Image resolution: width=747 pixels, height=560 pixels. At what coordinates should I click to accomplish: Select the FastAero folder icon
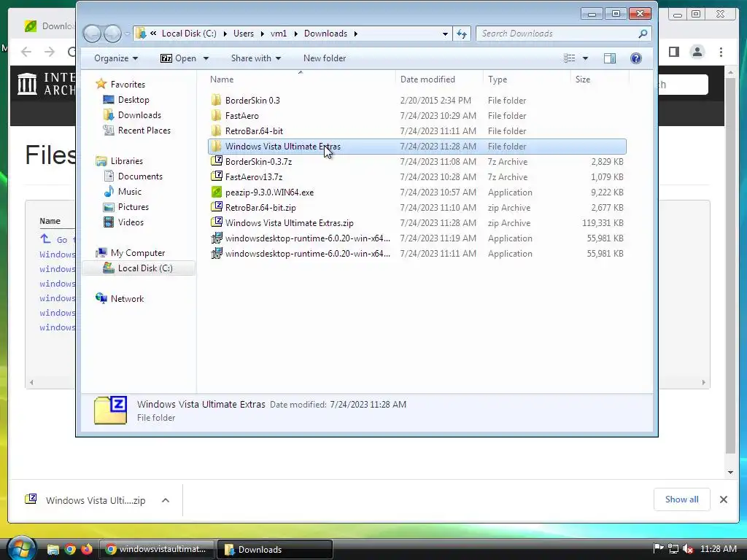tap(216, 115)
